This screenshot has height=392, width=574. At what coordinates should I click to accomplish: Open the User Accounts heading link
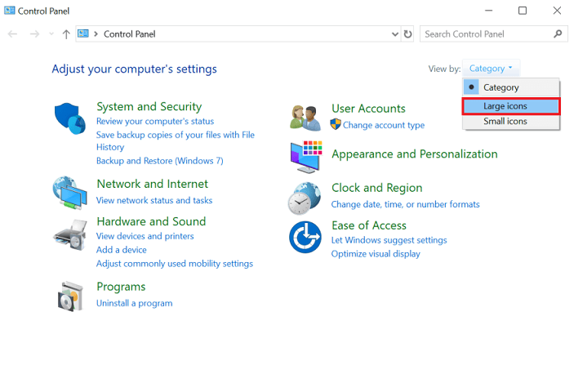368,109
